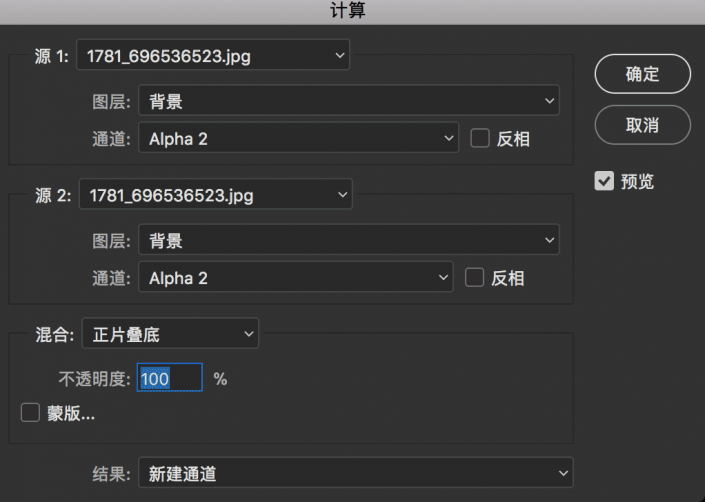Click the 不透明度 opacity input field
This screenshot has width=705, height=502.
169,379
